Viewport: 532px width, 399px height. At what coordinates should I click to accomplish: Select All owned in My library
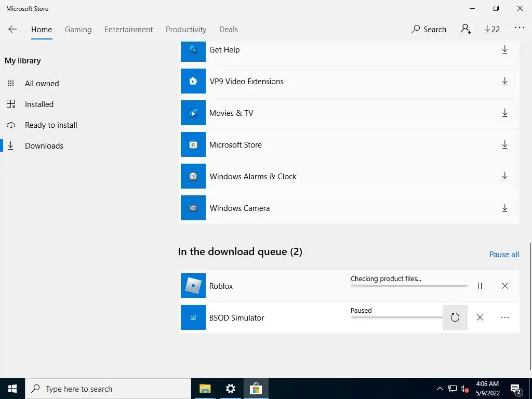pos(42,84)
